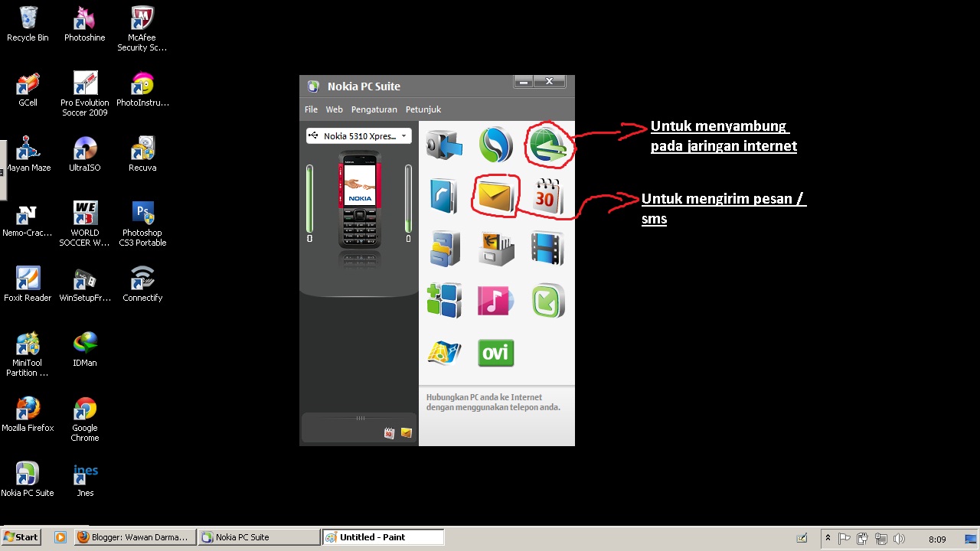Close the Nokia PC Suite window
Viewport: 980px width, 551px height.
coord(549,82)
